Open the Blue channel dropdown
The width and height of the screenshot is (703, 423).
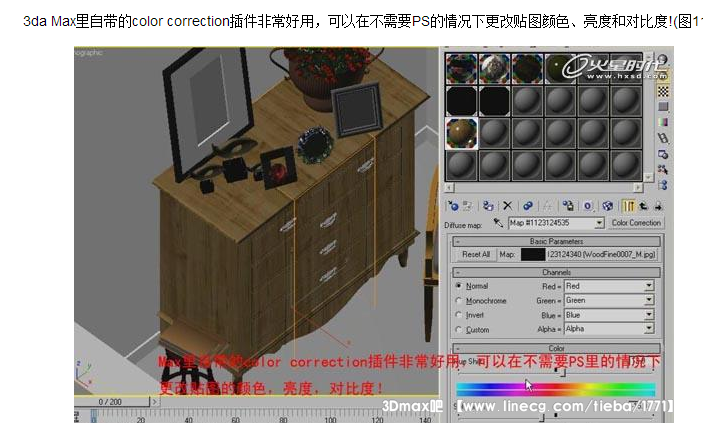point(649,315)
